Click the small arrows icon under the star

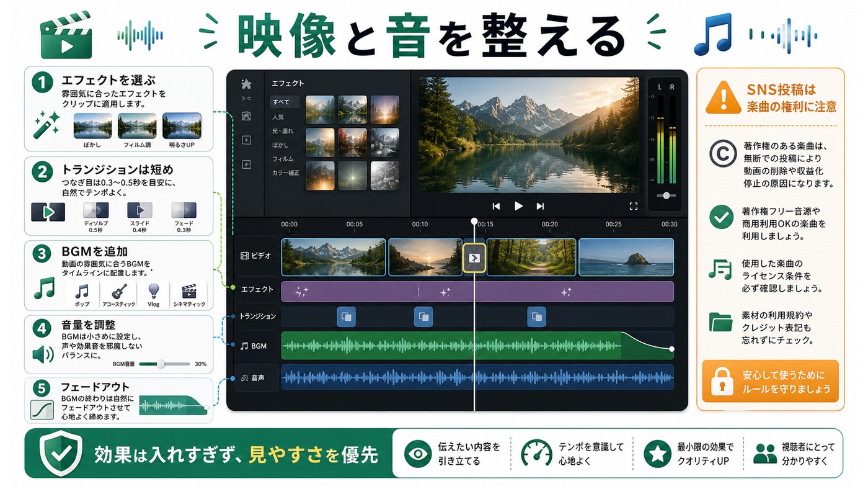(246, 98)
